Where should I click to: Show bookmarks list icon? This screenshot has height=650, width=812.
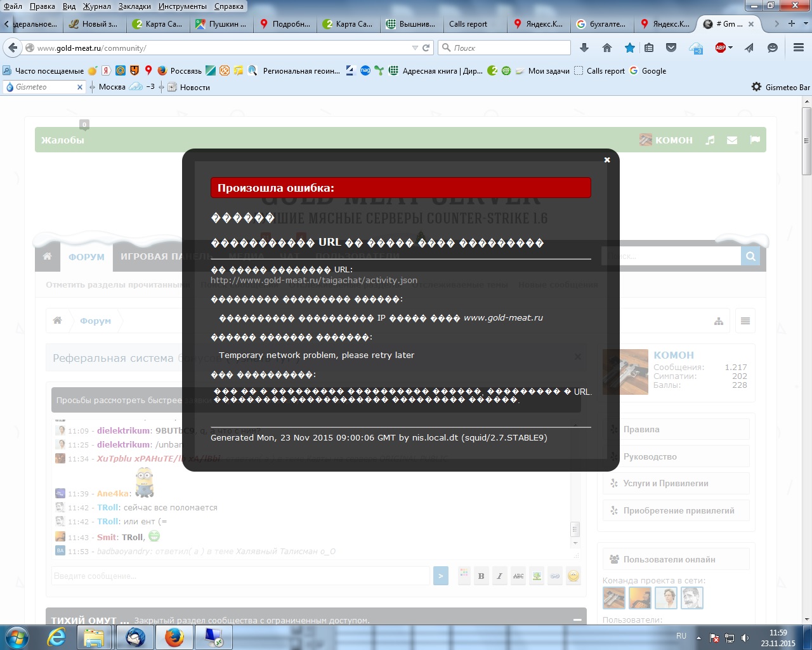click(649, 48)
